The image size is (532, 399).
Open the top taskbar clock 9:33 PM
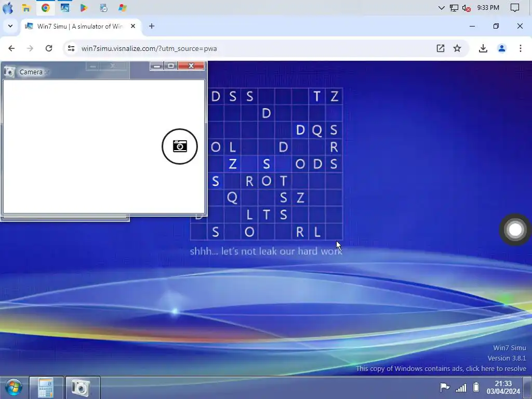tap(488, 8)
